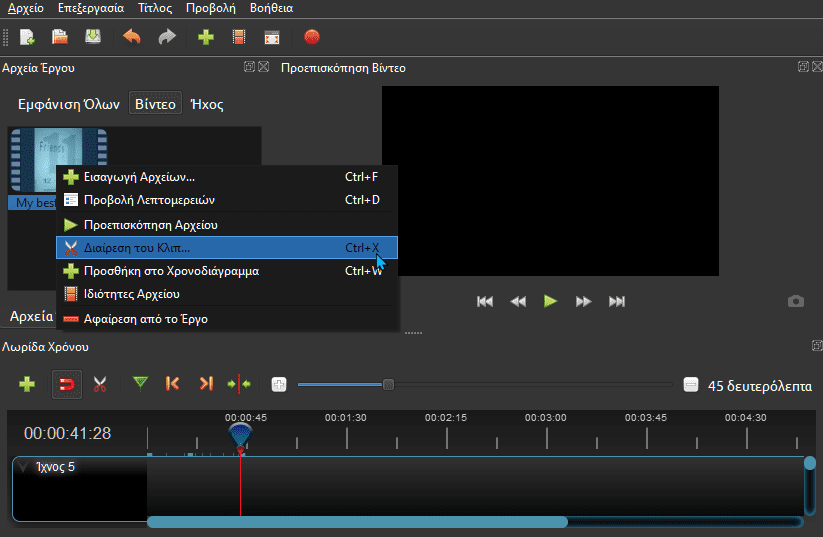The width and height of the screenshot is (823, 537).
Task: Click the playhead marker on the ruler
Action: (x=240, y=437)
